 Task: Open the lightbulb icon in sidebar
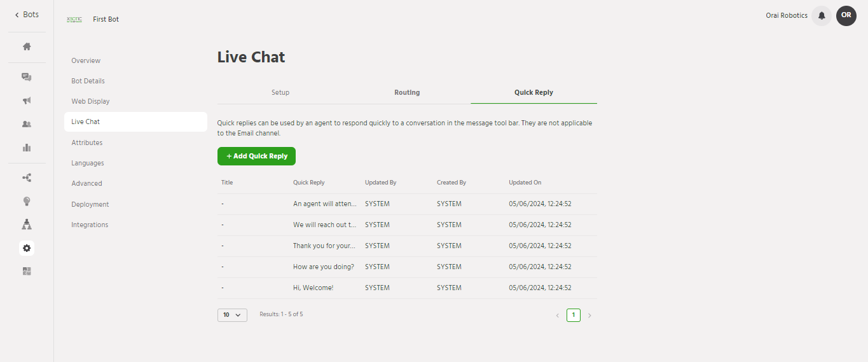click(27, 201)
